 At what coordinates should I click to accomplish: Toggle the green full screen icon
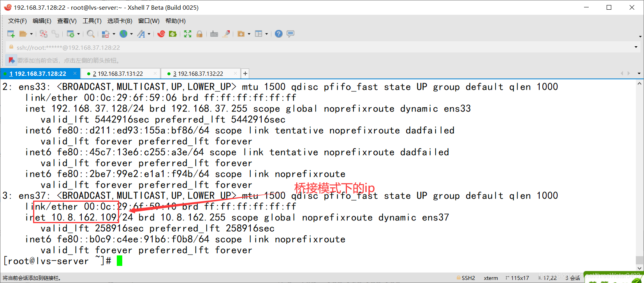tap(188, 34)
